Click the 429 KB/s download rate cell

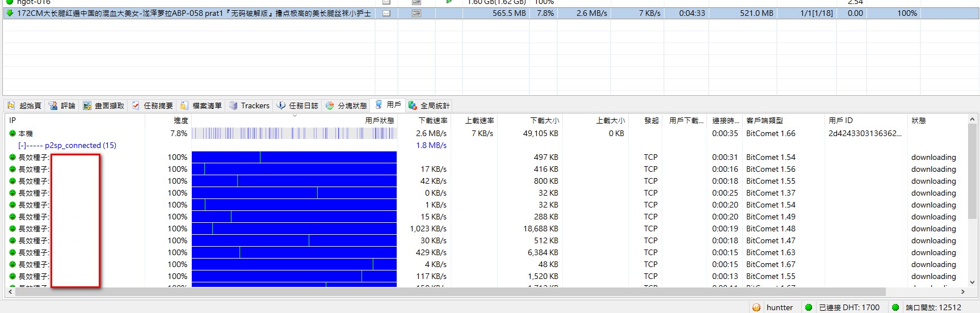431,252
